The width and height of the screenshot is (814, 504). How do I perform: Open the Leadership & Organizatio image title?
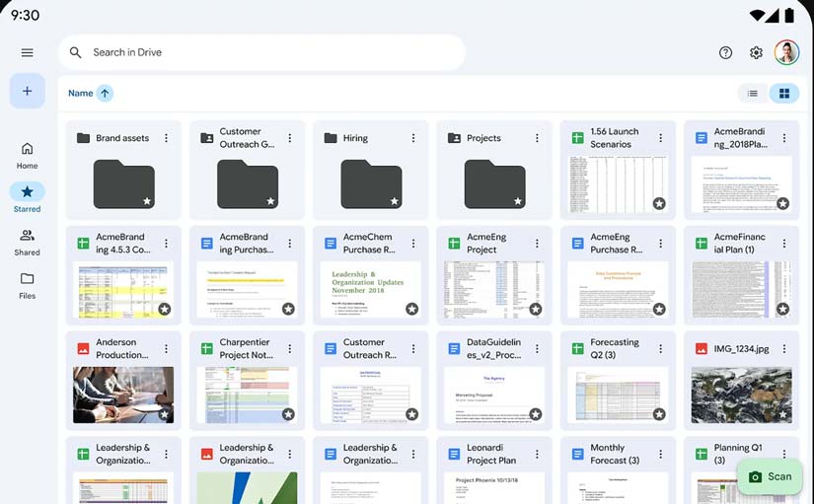(x=247, y=454)
